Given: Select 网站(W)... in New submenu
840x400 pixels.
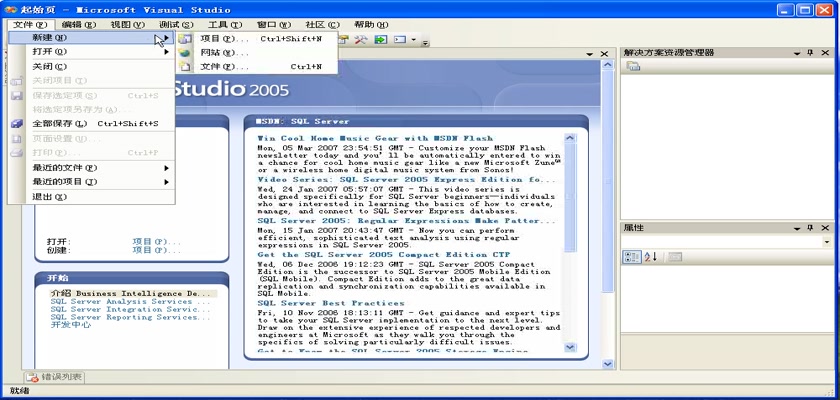Looking at the screenshot, I should pos(257,52).
